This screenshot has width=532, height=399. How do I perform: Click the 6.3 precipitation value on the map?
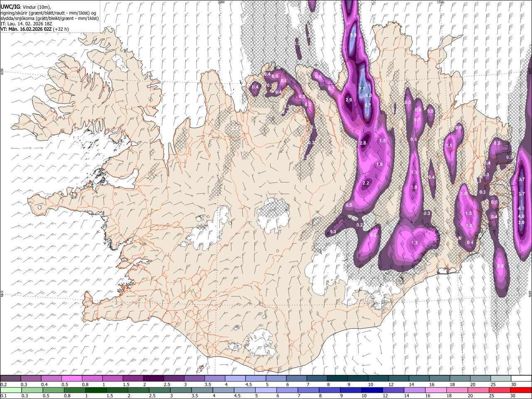click(369, 95)
